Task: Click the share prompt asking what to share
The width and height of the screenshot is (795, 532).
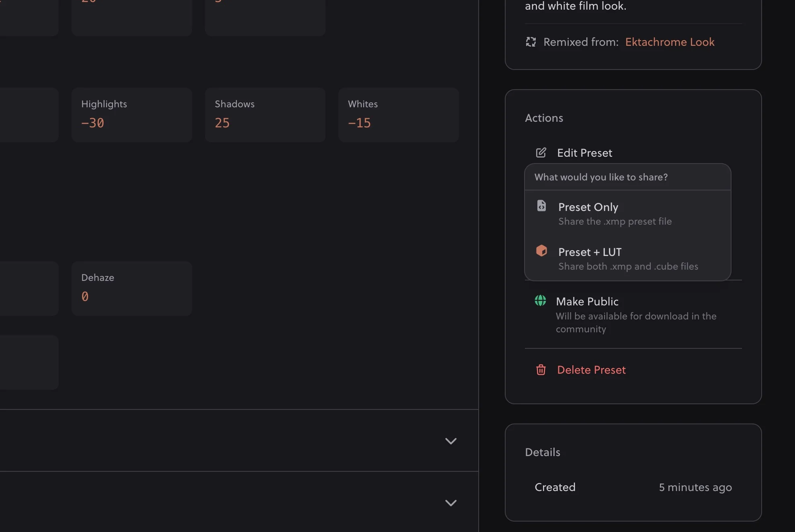Action: (601, 177)
